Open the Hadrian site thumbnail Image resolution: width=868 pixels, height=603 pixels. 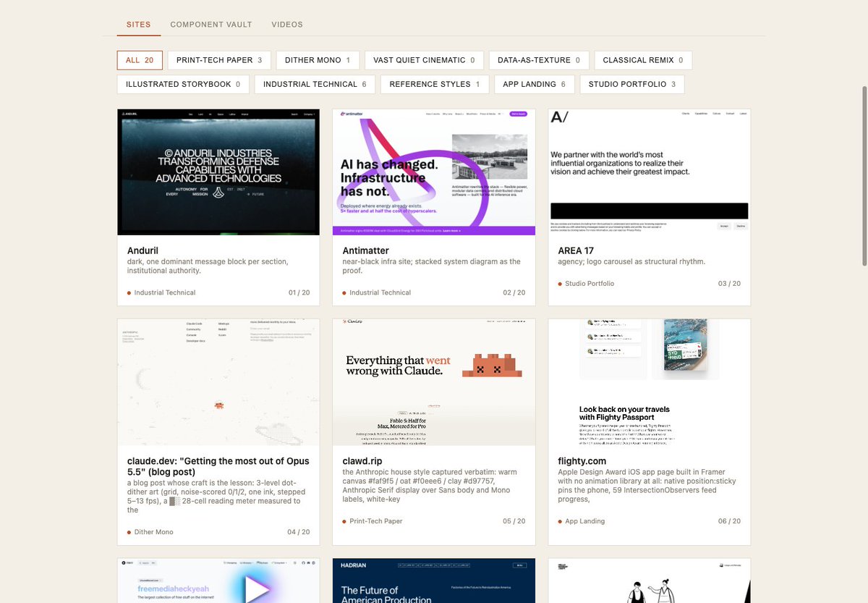tap(434, 581)
